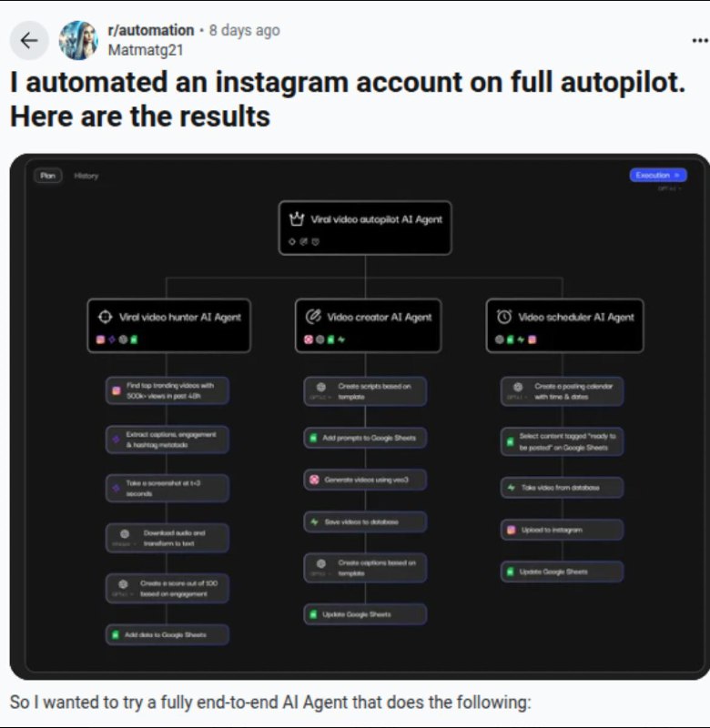Select the Generate videos using veo3 step
Viewport: 710px width, 728px height.
(x=365, y=480)
